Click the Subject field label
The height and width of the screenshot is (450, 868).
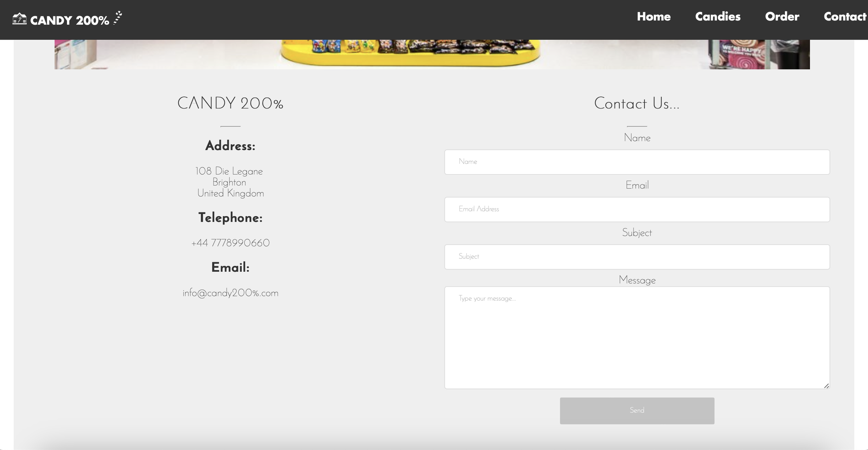[x=637, y=232]
